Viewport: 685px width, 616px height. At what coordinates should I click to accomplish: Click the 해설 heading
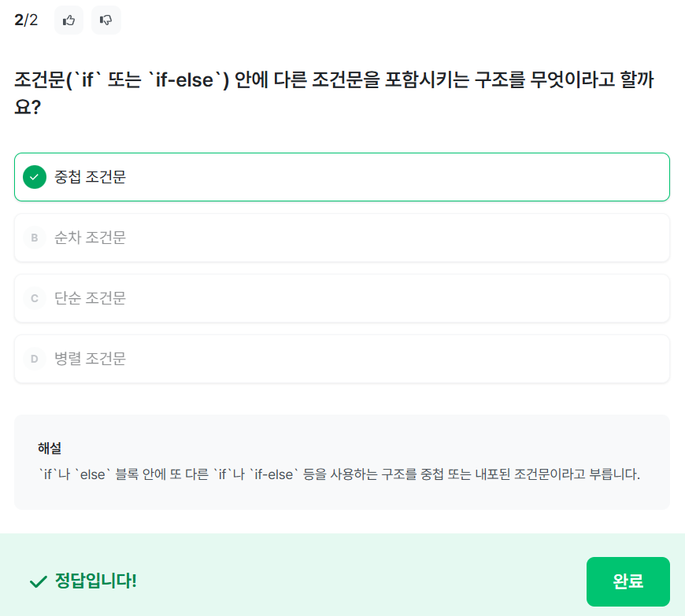pyautogui.click(x=50, y=448)
